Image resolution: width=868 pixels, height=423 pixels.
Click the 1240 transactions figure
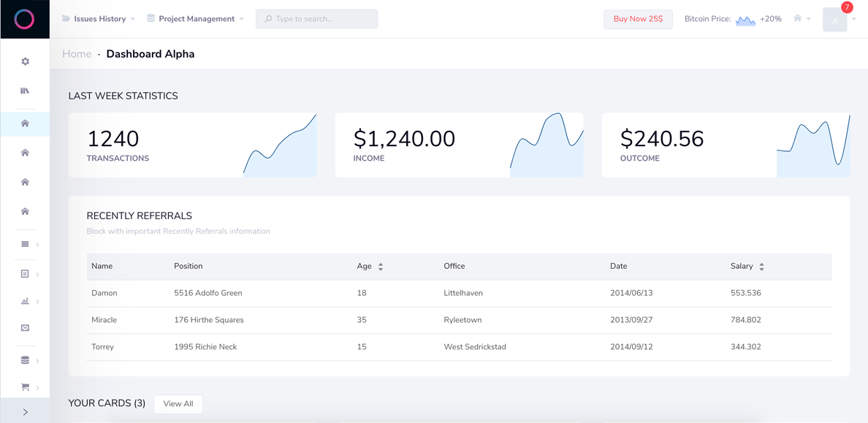pos(113,138)
